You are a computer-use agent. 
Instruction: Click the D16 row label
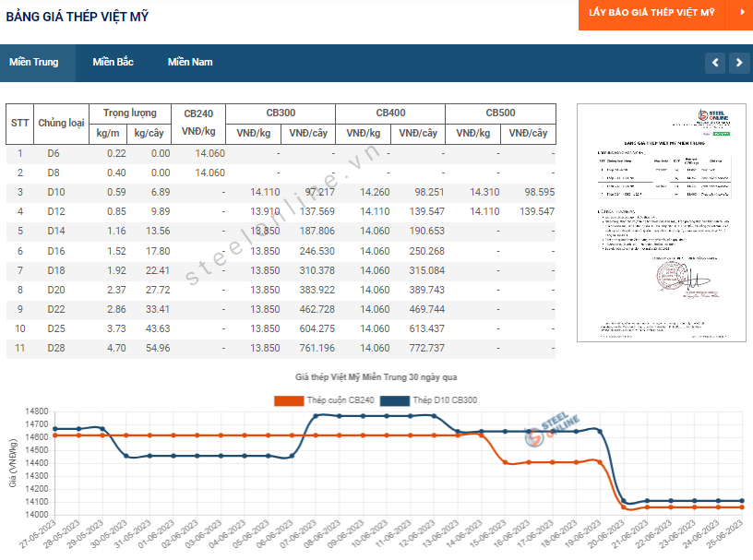[55, 251]
